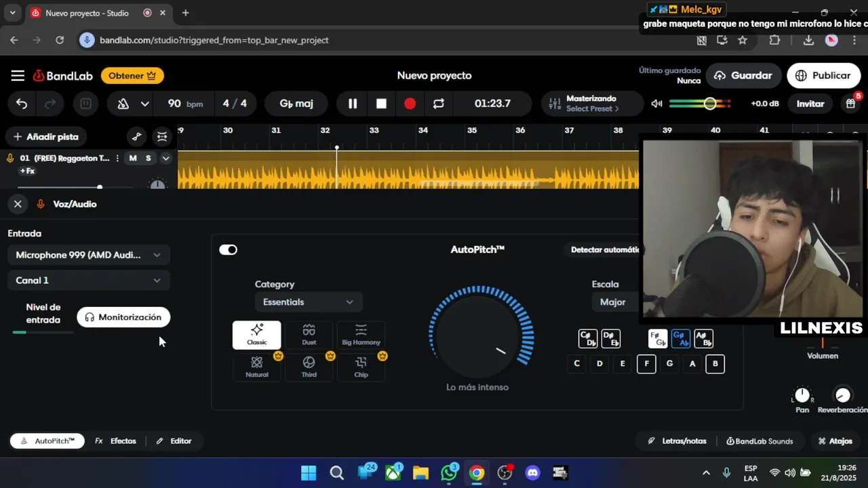Adjust the master volume slider
This screenshot has height=488, width=868.
(700, 104)
